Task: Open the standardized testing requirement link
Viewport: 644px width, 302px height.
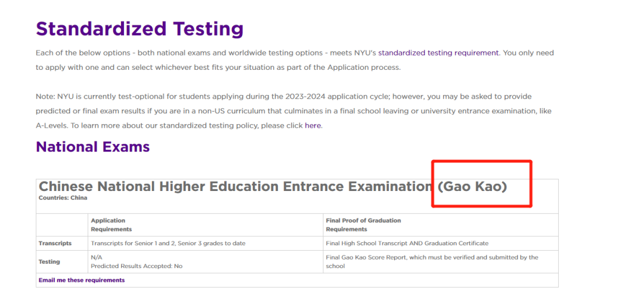Action: pos(438,53)
